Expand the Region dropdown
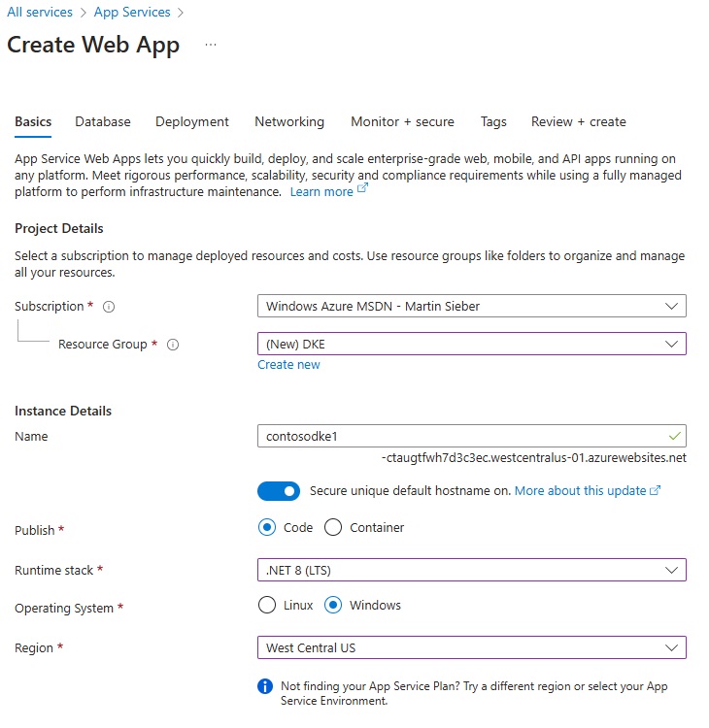This screenshot has height=728, width=709. tap(471, 647)
